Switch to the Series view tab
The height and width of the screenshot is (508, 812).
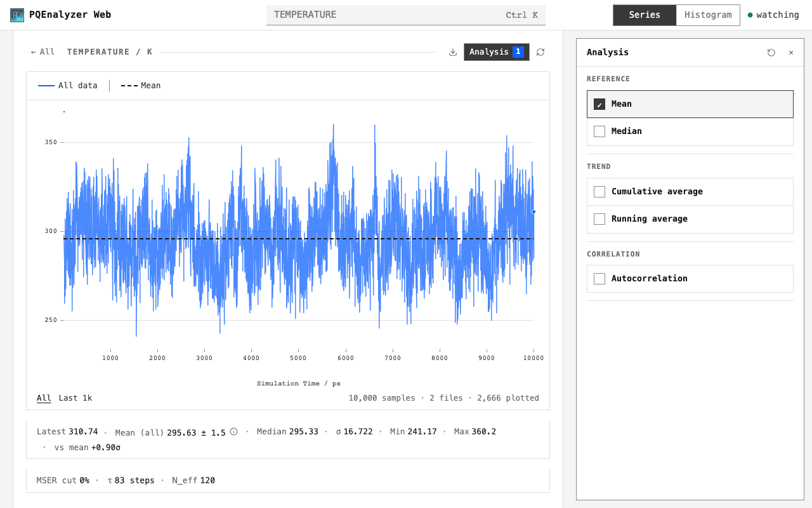click(645, 15)
